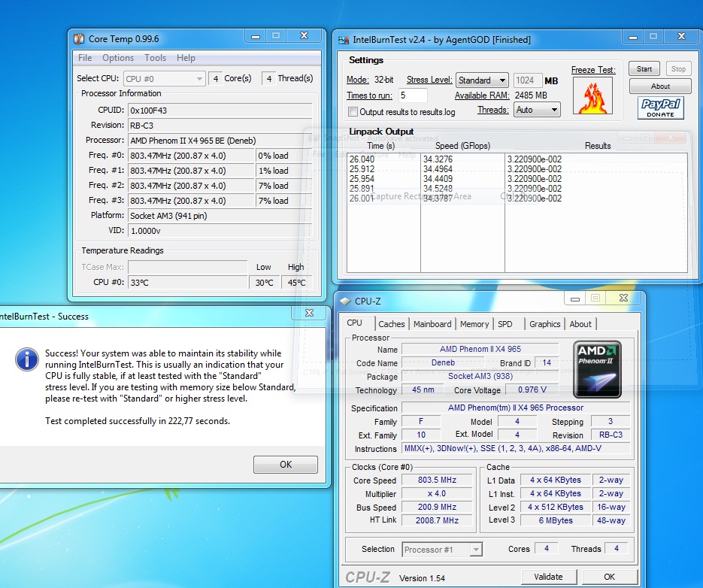Switch to the Mainboard tab in CPU-Z
The image size is (703, 588).
(432, 324)
